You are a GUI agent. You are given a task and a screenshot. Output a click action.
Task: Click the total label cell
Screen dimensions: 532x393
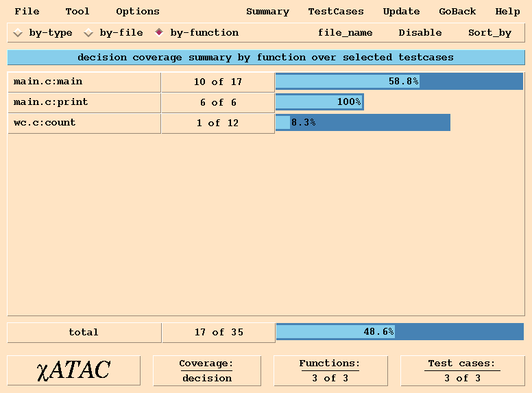tap(84, 333)
